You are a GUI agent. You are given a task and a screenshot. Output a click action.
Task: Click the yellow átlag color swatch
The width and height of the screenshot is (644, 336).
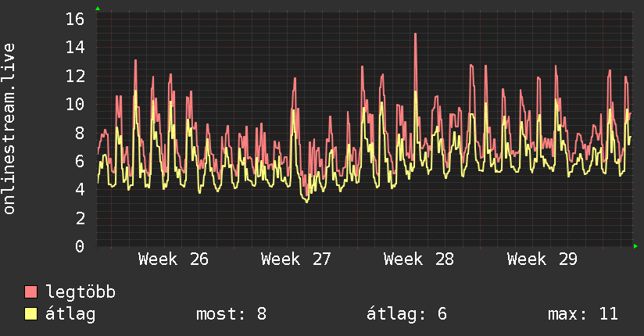point(30,313)
